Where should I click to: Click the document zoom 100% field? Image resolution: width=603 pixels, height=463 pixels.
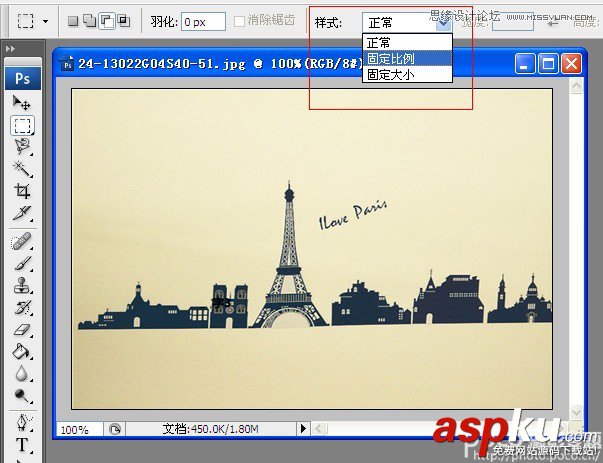tap(80, 429)
